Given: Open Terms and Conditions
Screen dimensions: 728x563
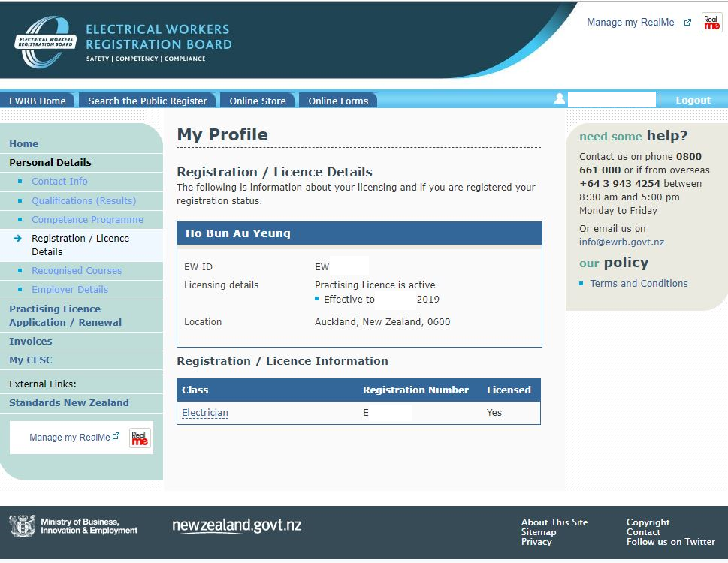Looking at the screenshot, I should [639, 283].
